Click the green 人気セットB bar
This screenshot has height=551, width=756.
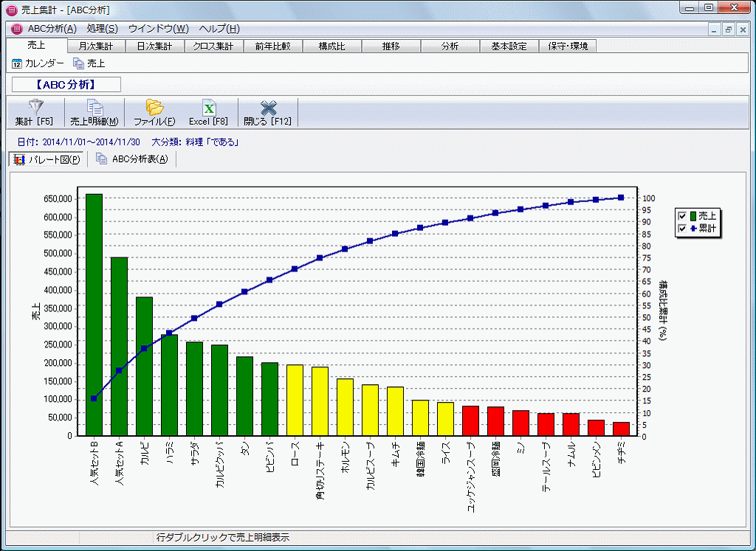[94, 315]
